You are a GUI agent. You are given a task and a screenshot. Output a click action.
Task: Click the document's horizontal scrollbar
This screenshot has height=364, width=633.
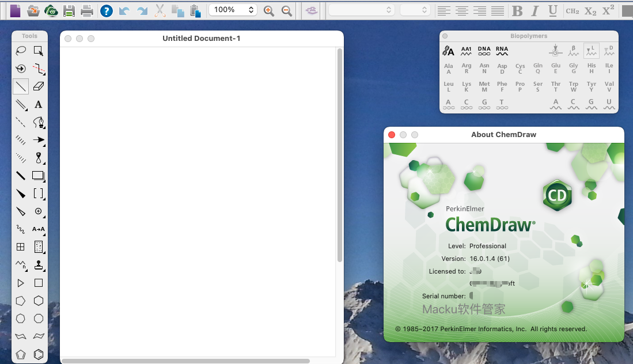coord(185,361)
